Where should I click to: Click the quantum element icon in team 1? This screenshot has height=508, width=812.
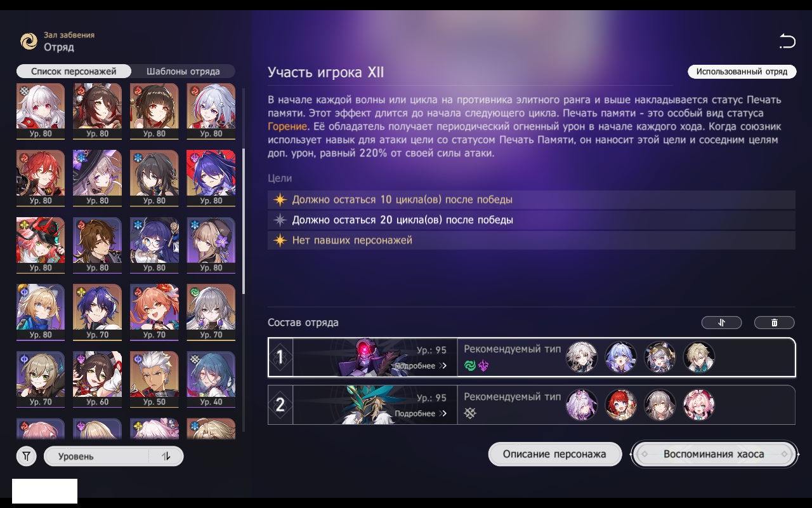pyautogui.click(x=483, y=366)
